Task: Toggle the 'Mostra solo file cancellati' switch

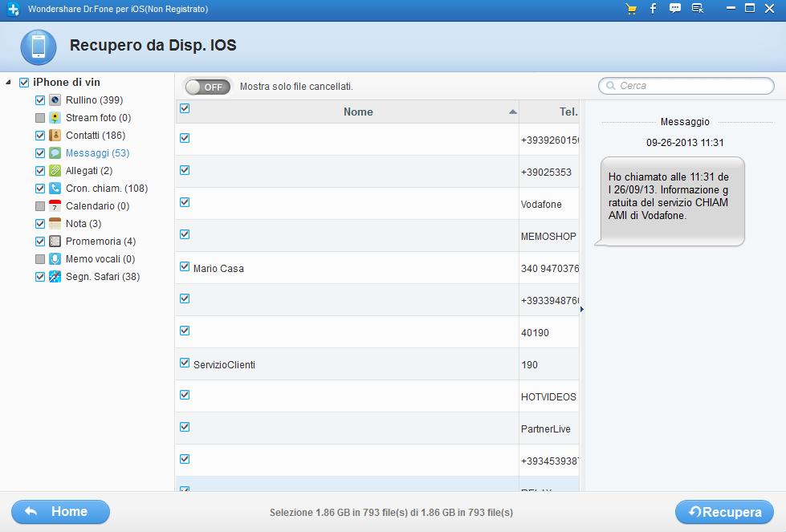Action: pyautogui.click(x=208, y=87)
